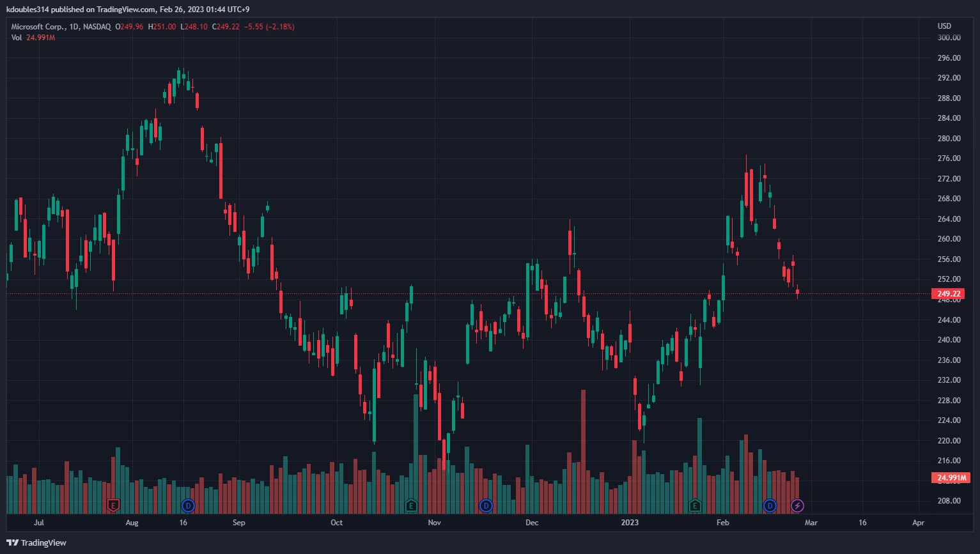Click the 292.00 price axis label
This screenshot has width=980, height=554.
click(x=949, y=78)
